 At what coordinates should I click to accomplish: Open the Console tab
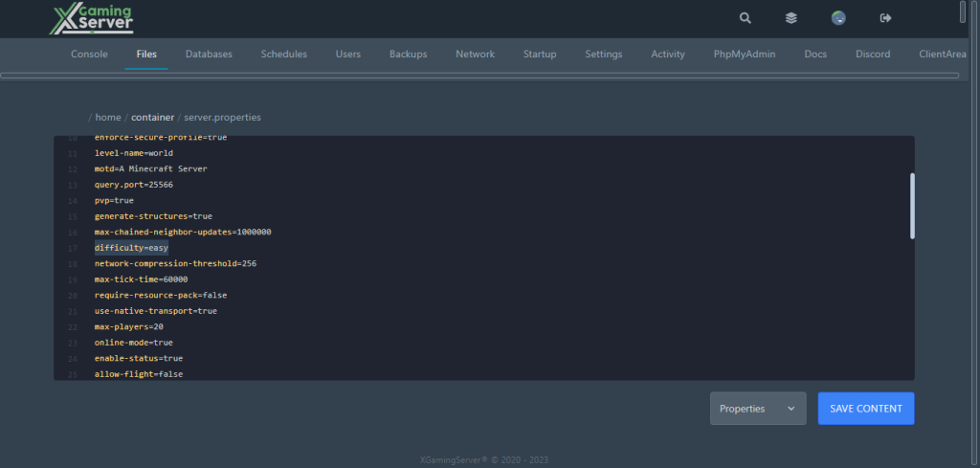click(89, 55)
